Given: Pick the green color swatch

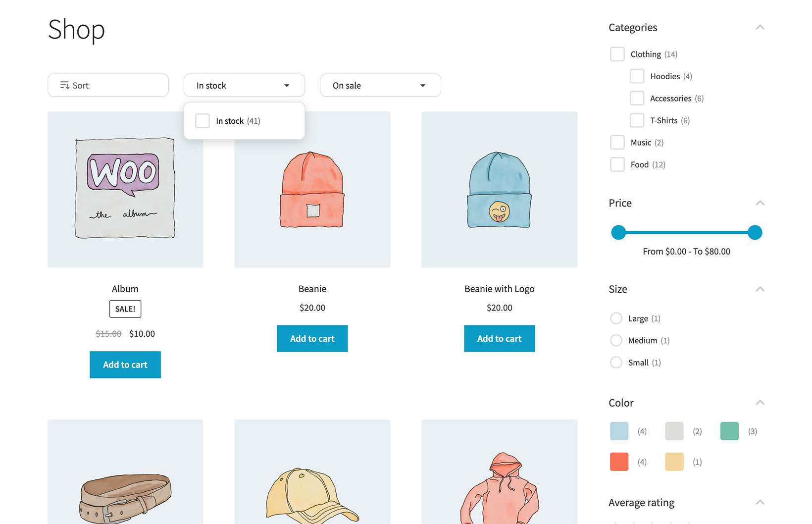Looking at the screenshot, I should [729, 431].
